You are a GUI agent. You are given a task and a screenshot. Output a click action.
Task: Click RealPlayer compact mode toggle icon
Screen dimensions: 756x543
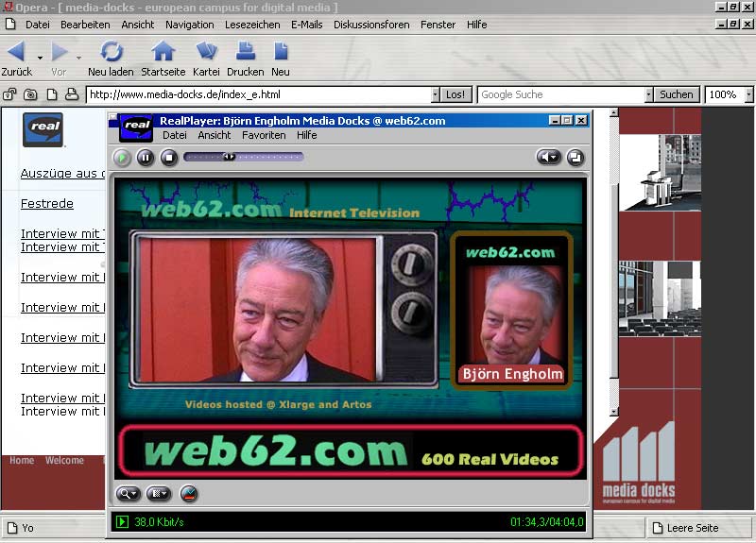coord(576,157)
